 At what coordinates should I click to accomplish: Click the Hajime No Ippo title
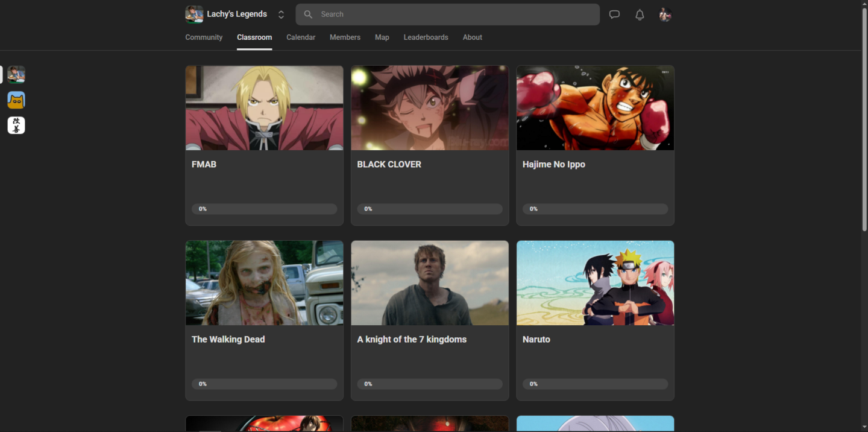click(x=554, y=164)
